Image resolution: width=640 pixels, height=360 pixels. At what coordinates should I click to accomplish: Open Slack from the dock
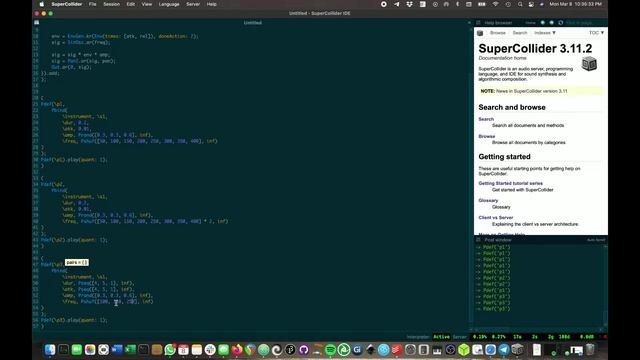[x=210, y=350]
